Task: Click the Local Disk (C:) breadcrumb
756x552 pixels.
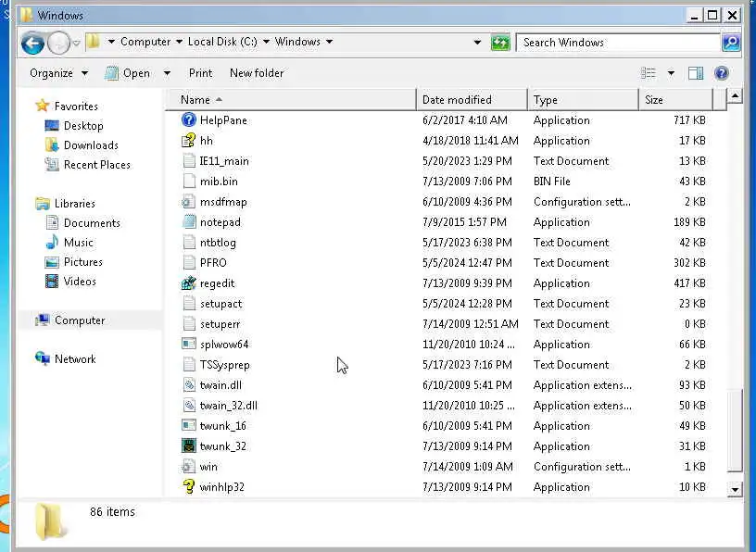Action: [222, 42]
